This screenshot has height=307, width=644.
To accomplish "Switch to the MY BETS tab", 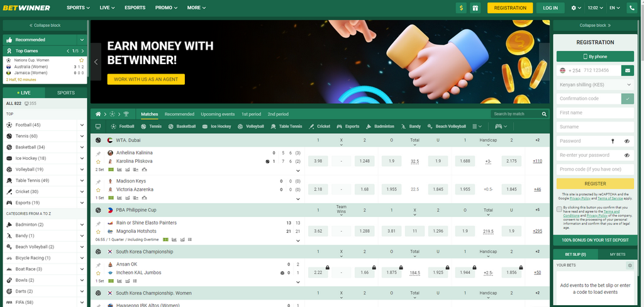I will tap(618, 254).
